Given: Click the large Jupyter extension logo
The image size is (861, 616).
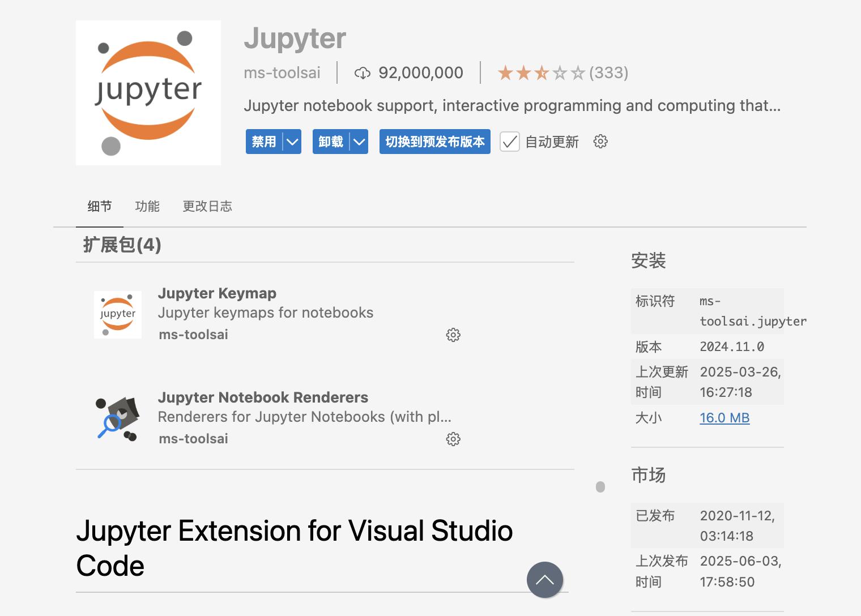Looking at the screenshot, I should (148, 93).
